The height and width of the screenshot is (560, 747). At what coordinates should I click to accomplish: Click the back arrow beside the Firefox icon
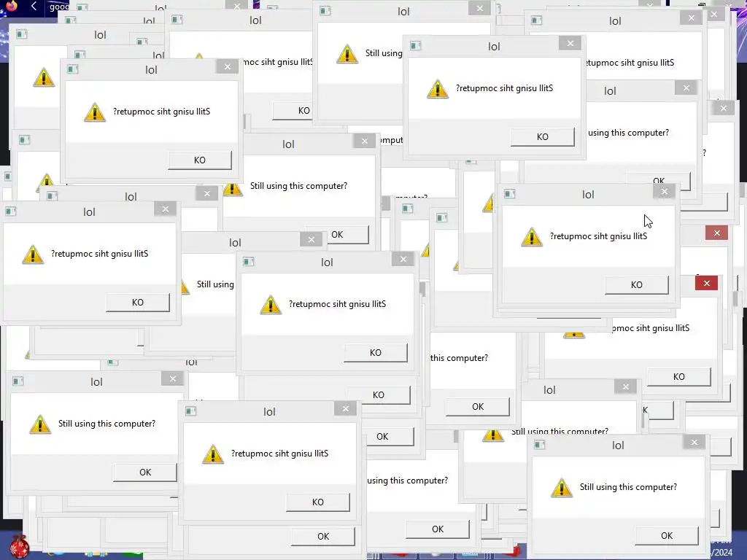tap(34, 6)
